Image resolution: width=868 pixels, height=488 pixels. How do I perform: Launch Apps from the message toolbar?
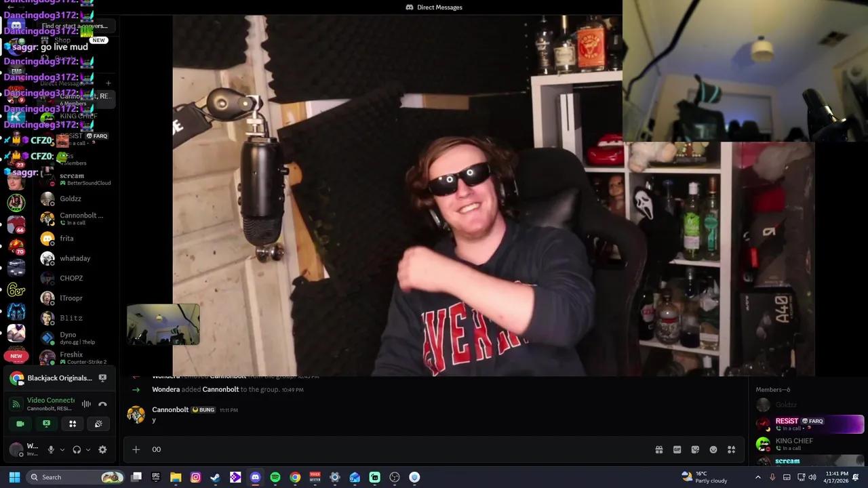point(731,449)
